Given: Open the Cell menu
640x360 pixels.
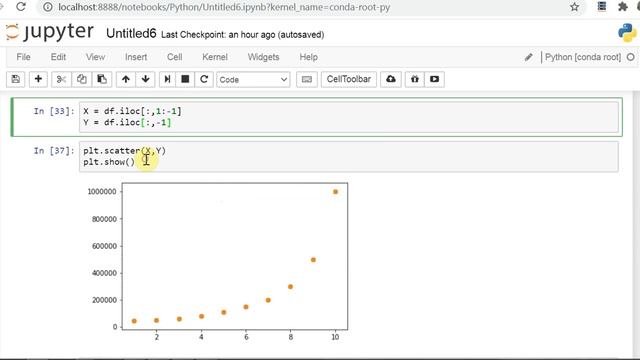Looking at the screenshot, I should [175, 57].
